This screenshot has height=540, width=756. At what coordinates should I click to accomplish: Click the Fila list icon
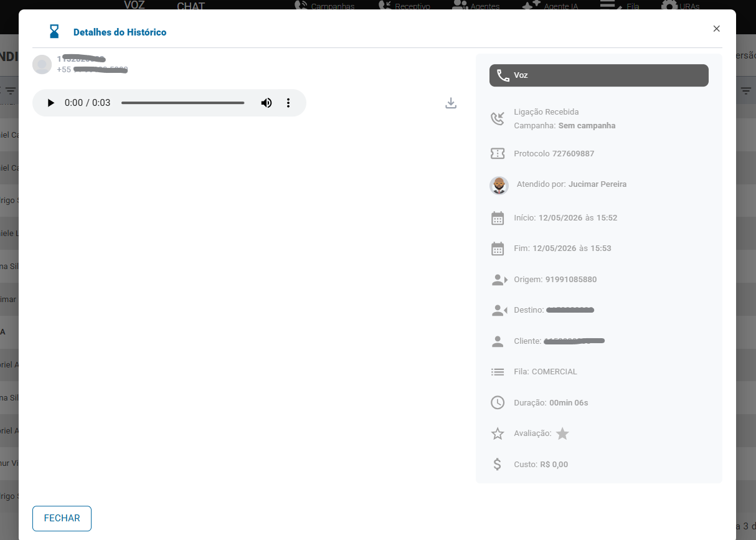pos(498,372)
